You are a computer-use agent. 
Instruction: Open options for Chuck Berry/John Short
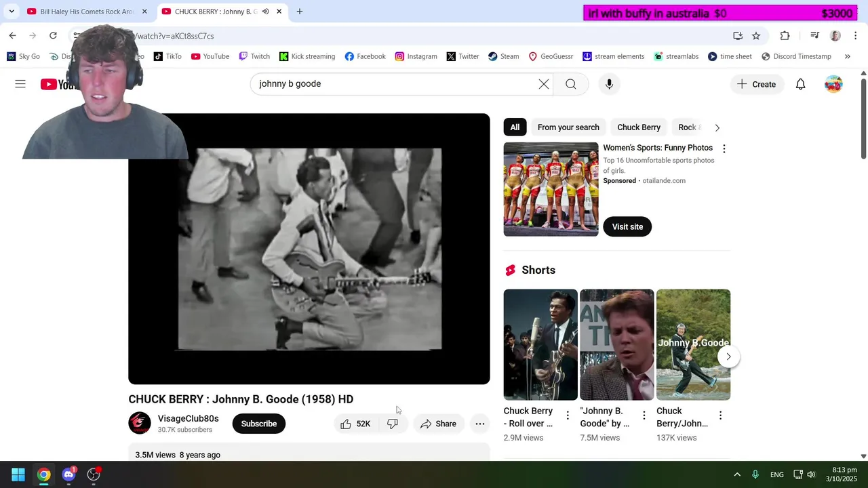[x=720, y=415]
